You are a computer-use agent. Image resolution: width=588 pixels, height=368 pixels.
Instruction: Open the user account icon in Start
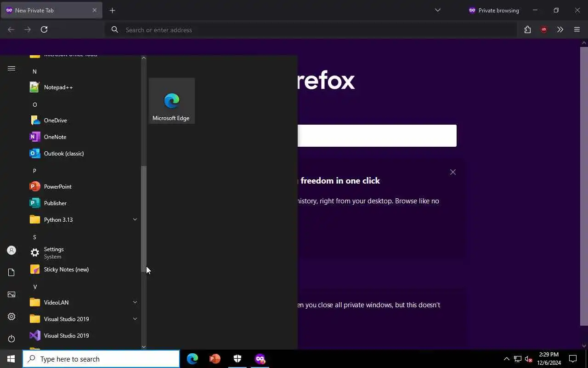(11, 250)
